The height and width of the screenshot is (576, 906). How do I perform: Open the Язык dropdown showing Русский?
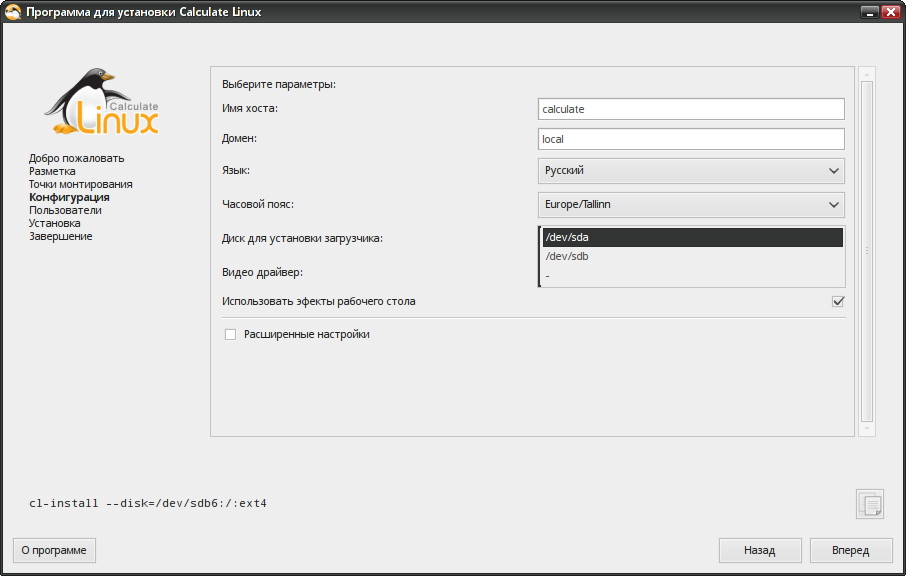[691, 170]
